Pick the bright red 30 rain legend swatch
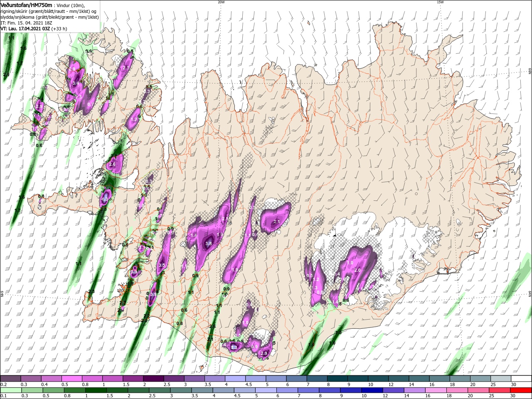 point(521,390)
